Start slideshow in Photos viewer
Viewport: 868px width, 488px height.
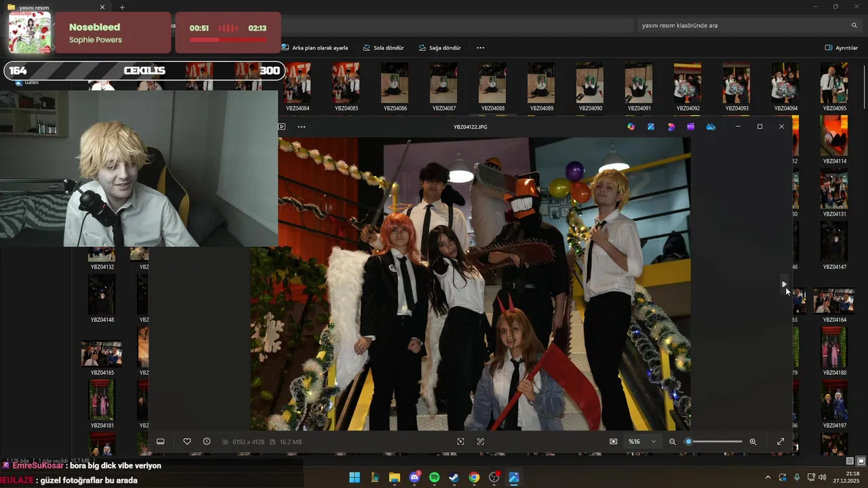(x=282, y=127)
